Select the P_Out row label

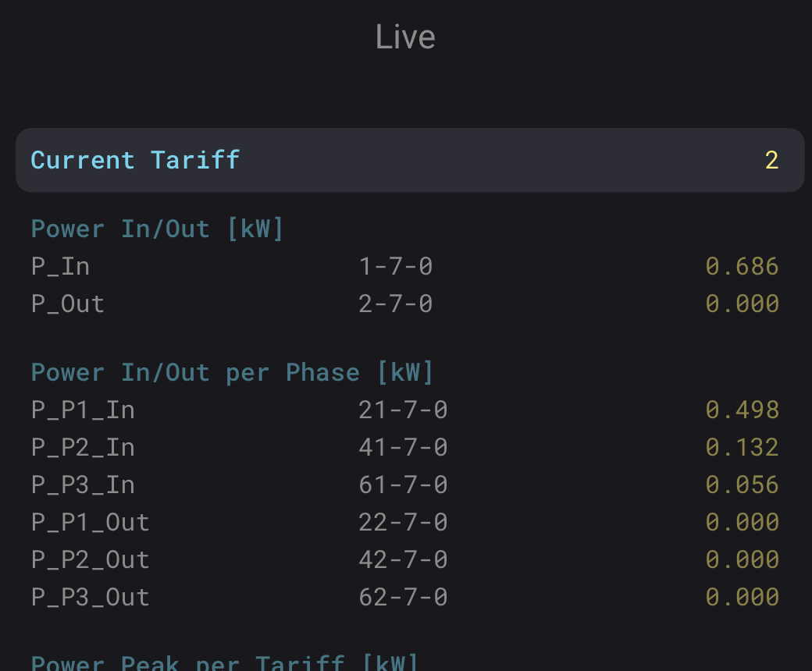(x=68, y=304)
